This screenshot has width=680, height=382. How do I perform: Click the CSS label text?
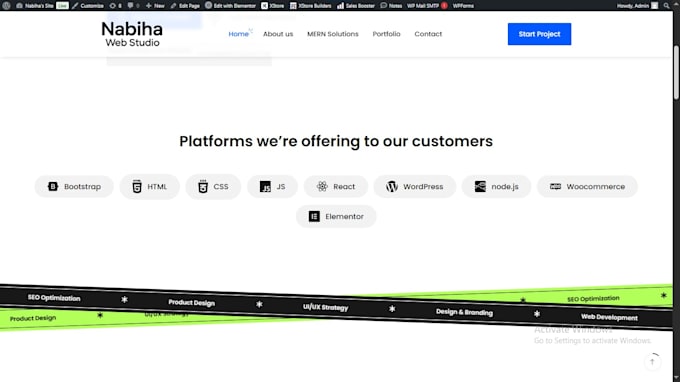221,186
